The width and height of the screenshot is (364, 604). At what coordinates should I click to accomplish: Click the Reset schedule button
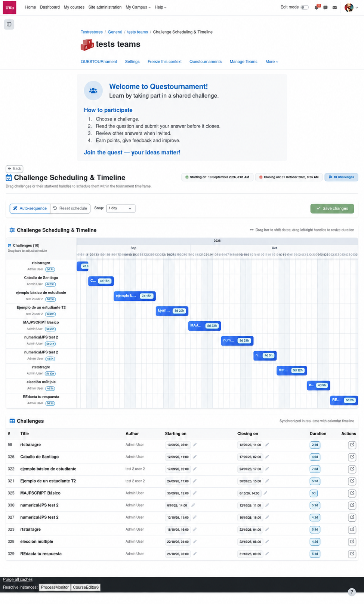[x=70, y=208]
